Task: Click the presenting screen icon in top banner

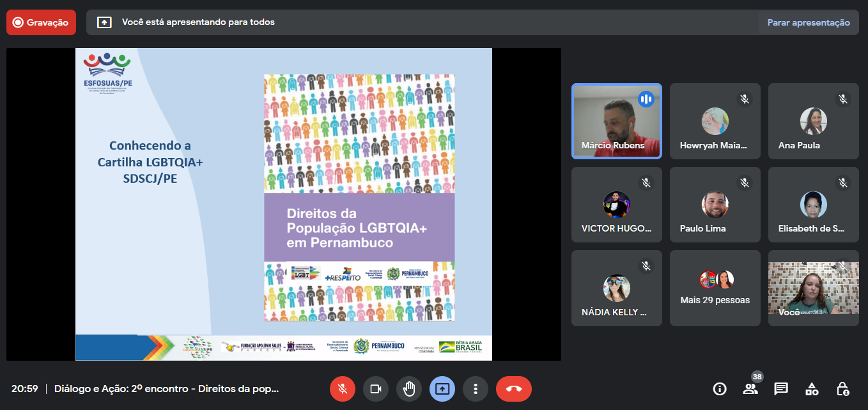Action: point(104,22)
